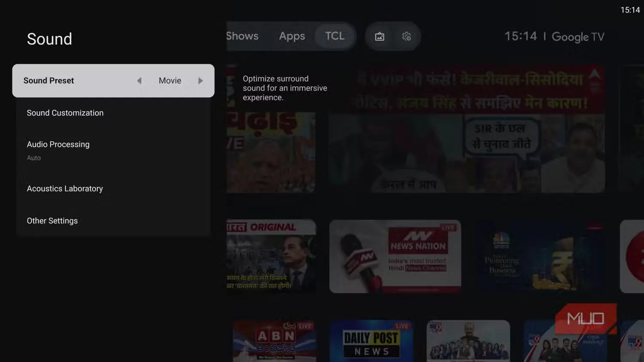Open the ORIGINAL labeled news card
The image size is (644, 362).
coord(271,256)
